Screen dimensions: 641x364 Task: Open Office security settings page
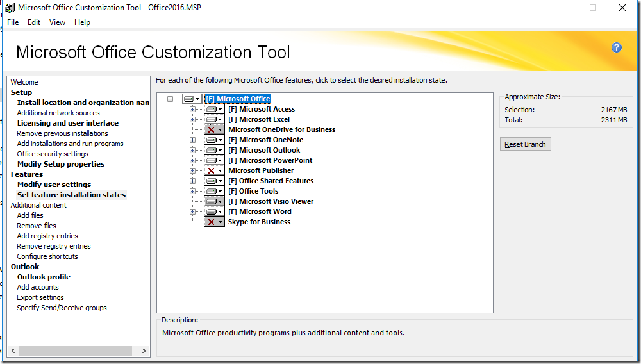pyautogui.click(x=53, y=154)
